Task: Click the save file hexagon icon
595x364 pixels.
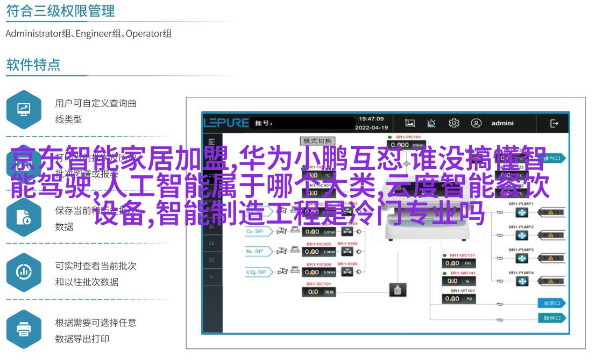Action: coord(24,217)
